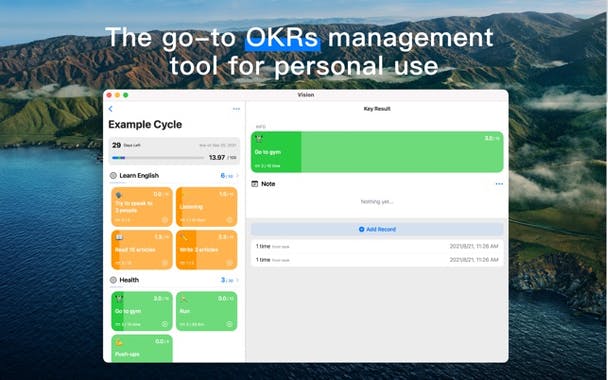The height and width of the screenshot is (380, 608).
Task: Click the Example Cycle title
Action: tap(145, 124)
